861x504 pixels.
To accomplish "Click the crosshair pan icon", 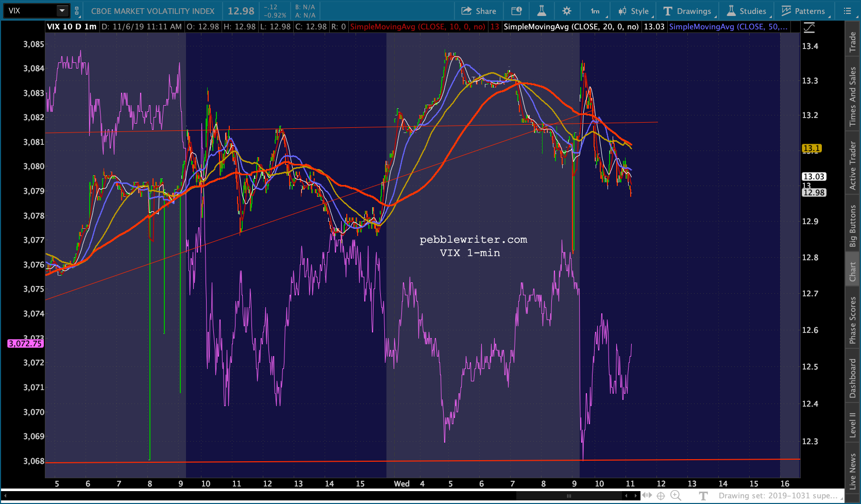I will point(661,496).
